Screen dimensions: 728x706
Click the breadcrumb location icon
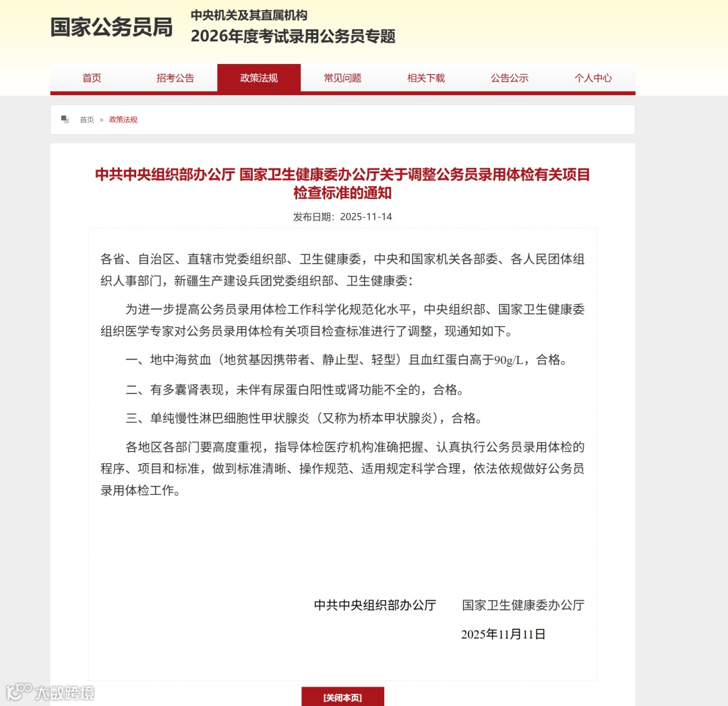point(65,119)
